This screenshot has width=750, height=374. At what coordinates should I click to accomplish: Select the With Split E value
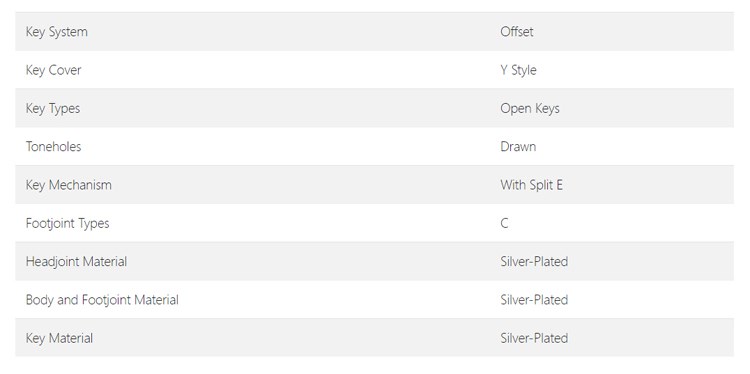click(531, 185)
